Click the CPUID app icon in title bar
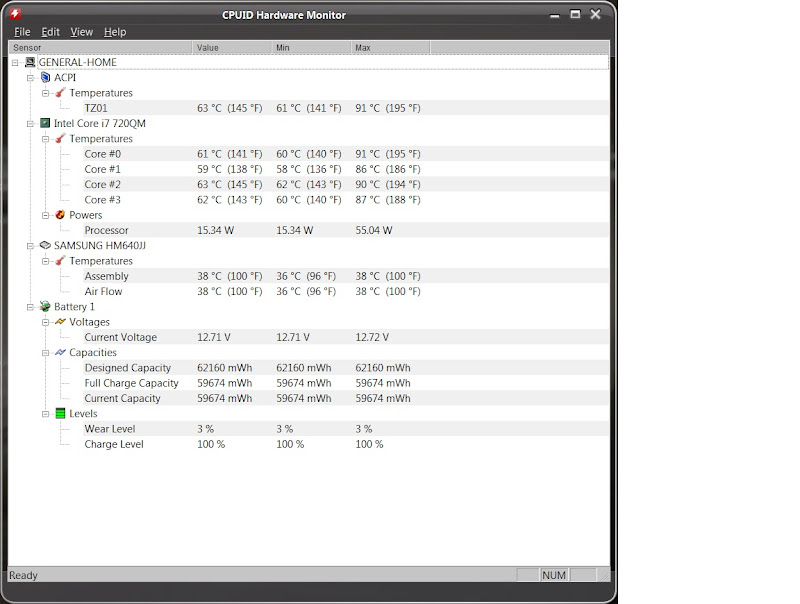This screenshot has height=604, width=800. click(15, 14)
